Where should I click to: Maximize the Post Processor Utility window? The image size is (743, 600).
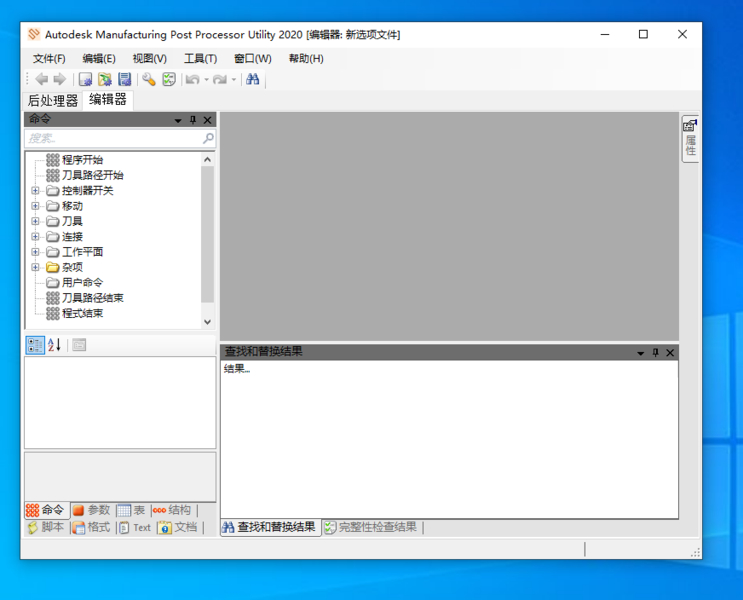pyautogui.click(x=643, y=34)
